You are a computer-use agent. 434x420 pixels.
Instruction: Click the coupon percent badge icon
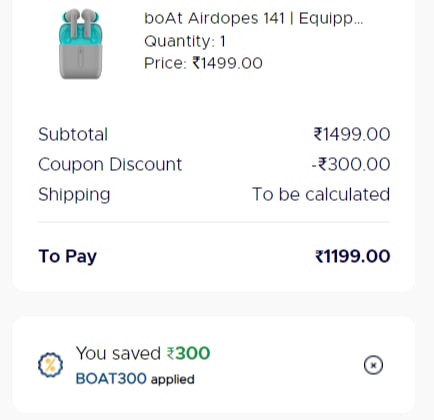pyautogui.click(x=50, y=365)
